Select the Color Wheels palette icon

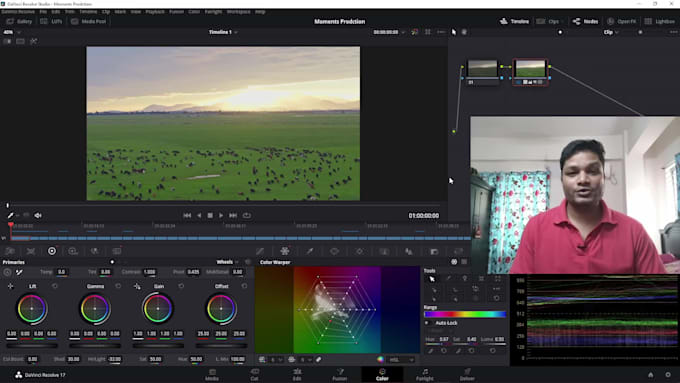pos(52,251)
